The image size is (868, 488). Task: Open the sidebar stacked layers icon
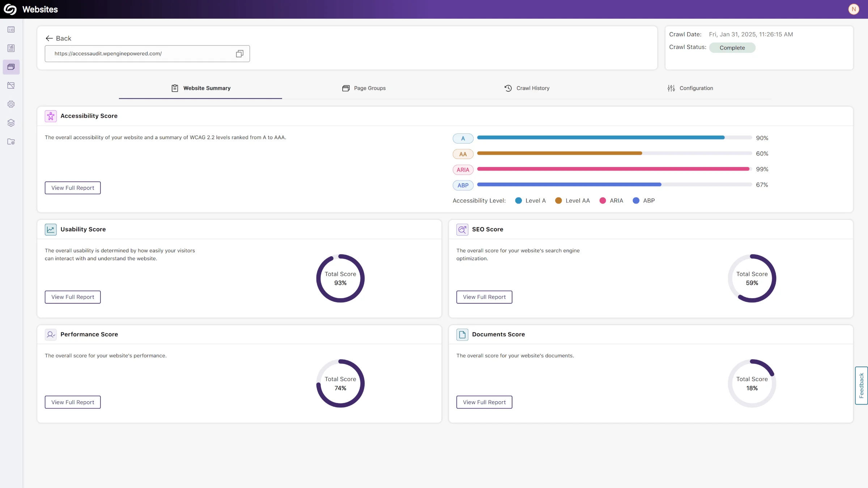tap(11, 123)
